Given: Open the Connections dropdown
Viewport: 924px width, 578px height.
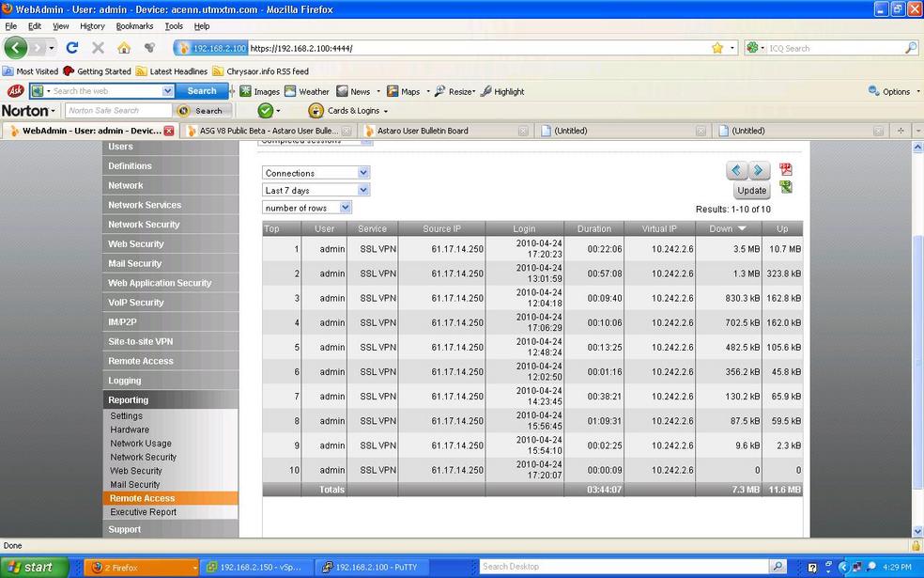Looking at the screenshot, I should point(316,173).
